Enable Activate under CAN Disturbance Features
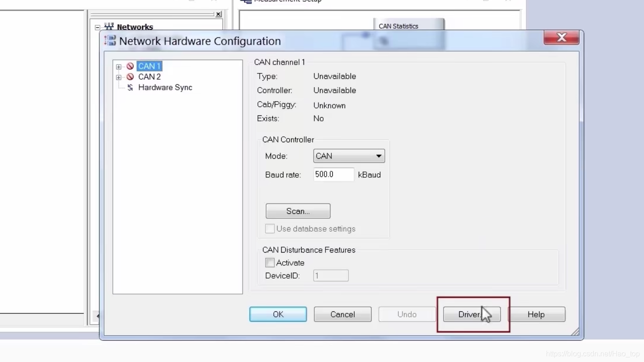The image size is (644, 362). pos(270,263)
